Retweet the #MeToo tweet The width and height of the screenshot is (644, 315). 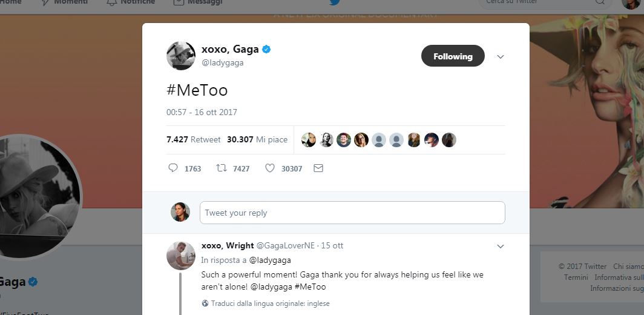222,168
